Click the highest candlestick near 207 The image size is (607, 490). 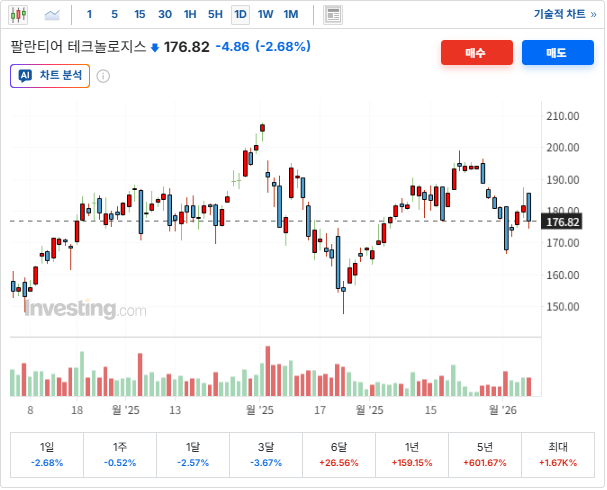tap(262, 128)
